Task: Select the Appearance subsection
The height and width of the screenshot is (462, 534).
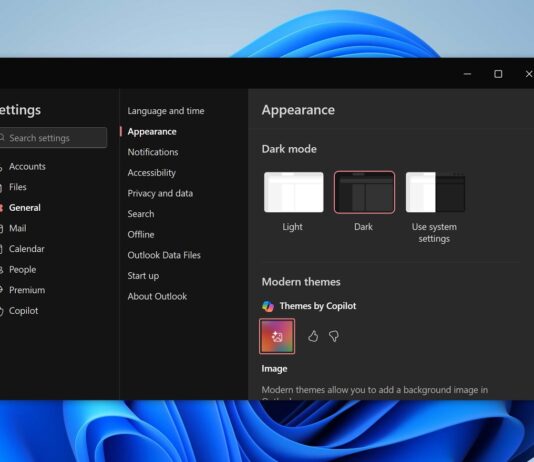Action: coord(152,132)
